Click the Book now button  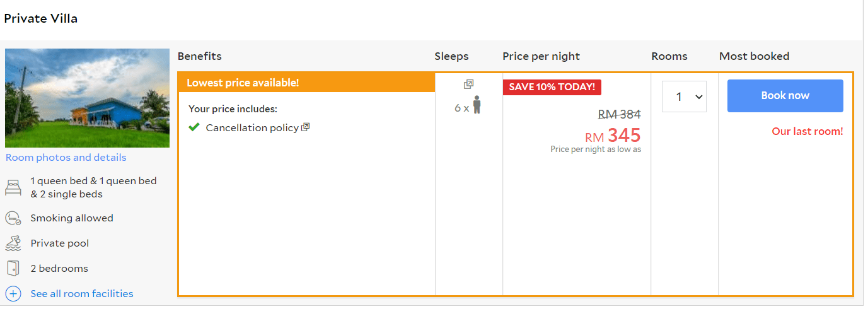(785, 96)
